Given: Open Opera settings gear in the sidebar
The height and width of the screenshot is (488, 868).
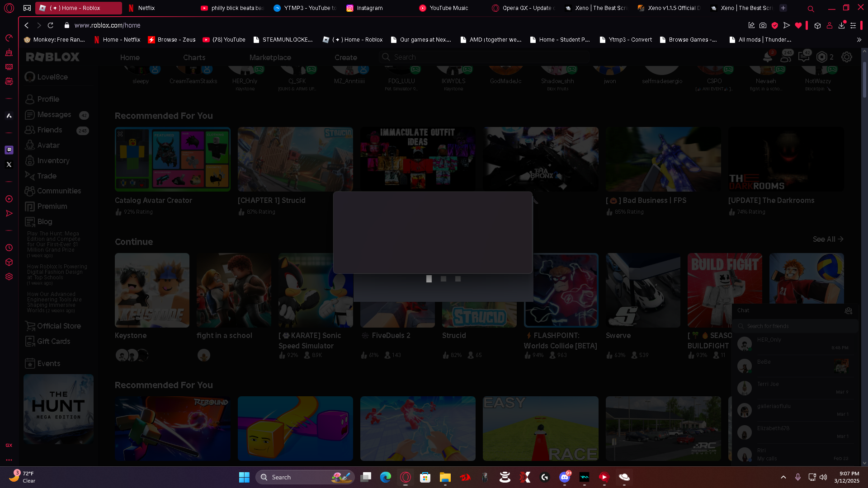Looking at the screenshot, I should point(9,277).
